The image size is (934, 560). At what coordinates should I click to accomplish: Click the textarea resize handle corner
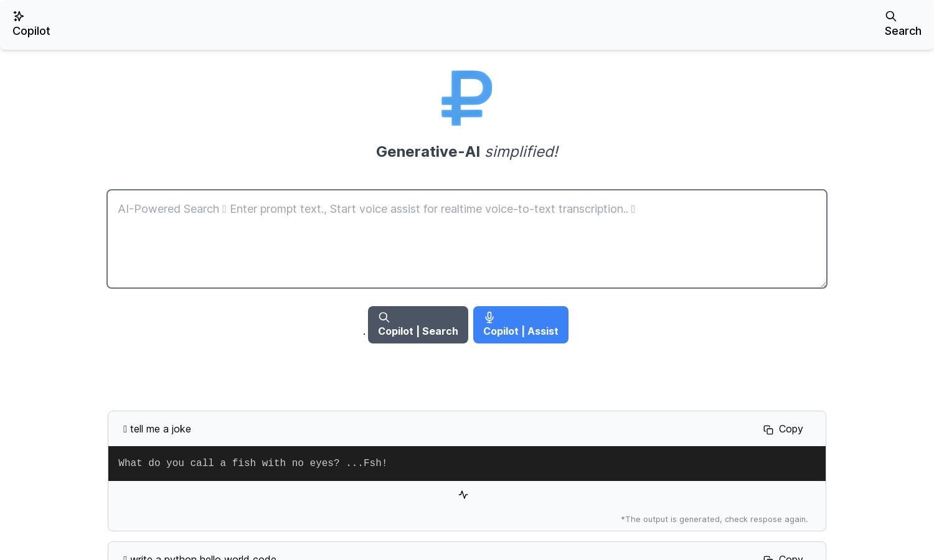823,284
